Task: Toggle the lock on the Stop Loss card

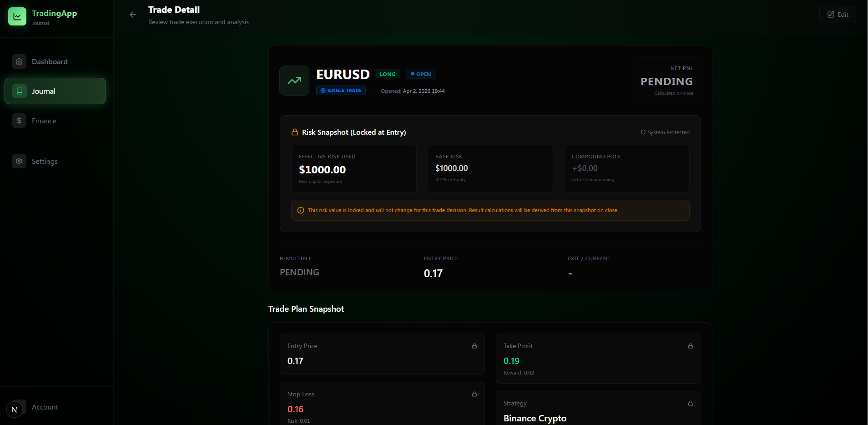Action: (474, 394)
